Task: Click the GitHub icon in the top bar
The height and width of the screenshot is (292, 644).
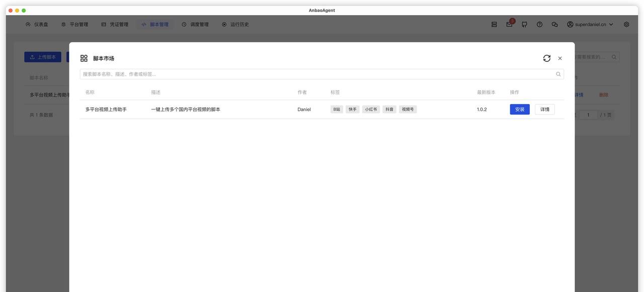Action: tap(523, 23)
